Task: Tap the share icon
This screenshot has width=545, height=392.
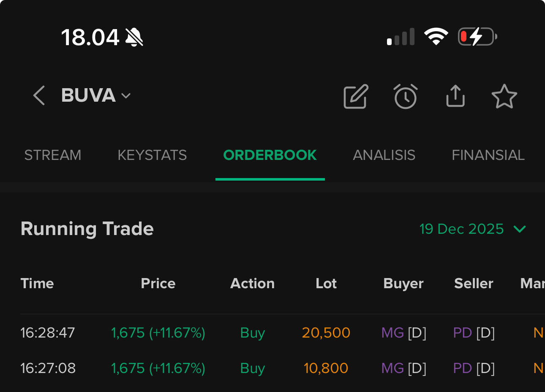Action: click(x=455, y=96)
